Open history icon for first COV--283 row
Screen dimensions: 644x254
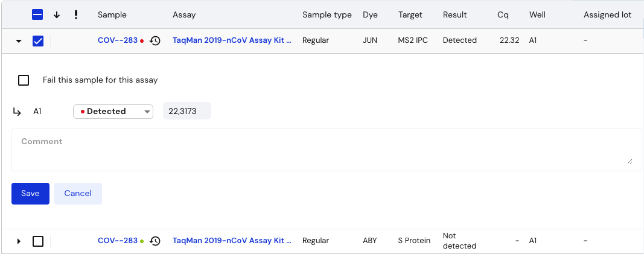click(155, 40)
